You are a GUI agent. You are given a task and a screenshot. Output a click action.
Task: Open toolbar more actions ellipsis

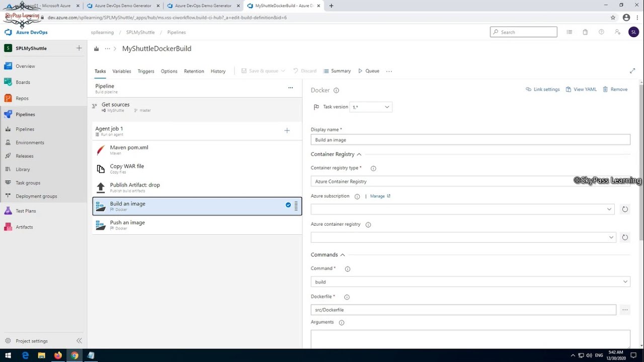389,71
